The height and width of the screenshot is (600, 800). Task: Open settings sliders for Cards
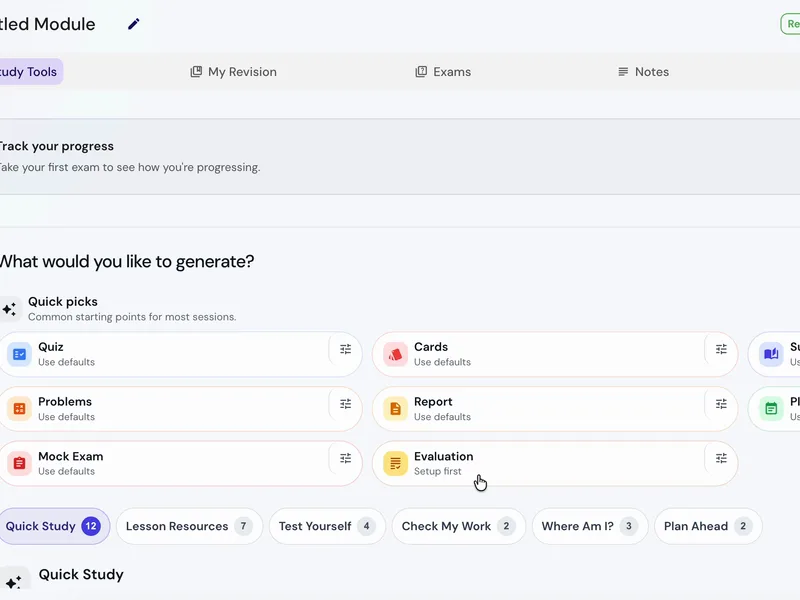(x=721, y=349)
